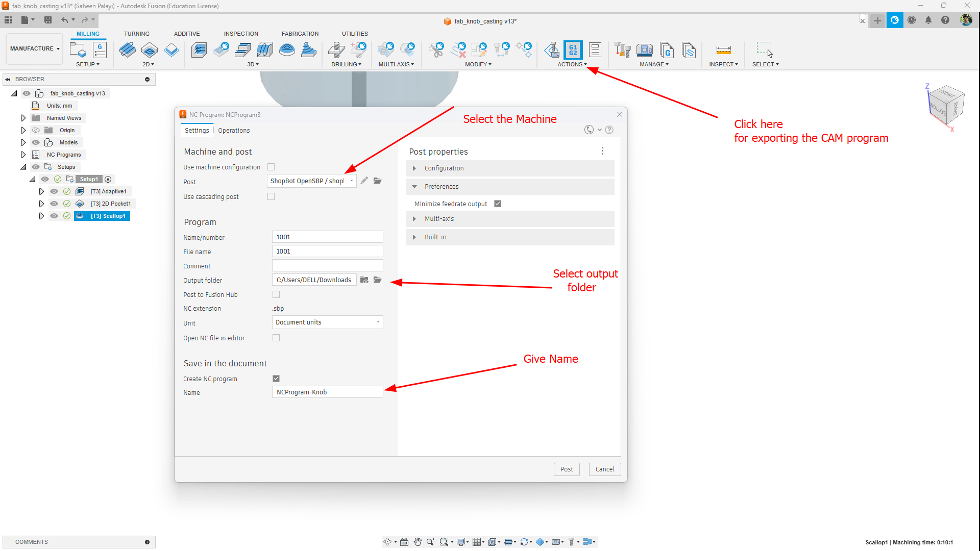The width and height of the screenshot is (980, 551).
Task: Switch to the Operations tab in dialog
Action: pyautogui.click(x=234, y=131)
